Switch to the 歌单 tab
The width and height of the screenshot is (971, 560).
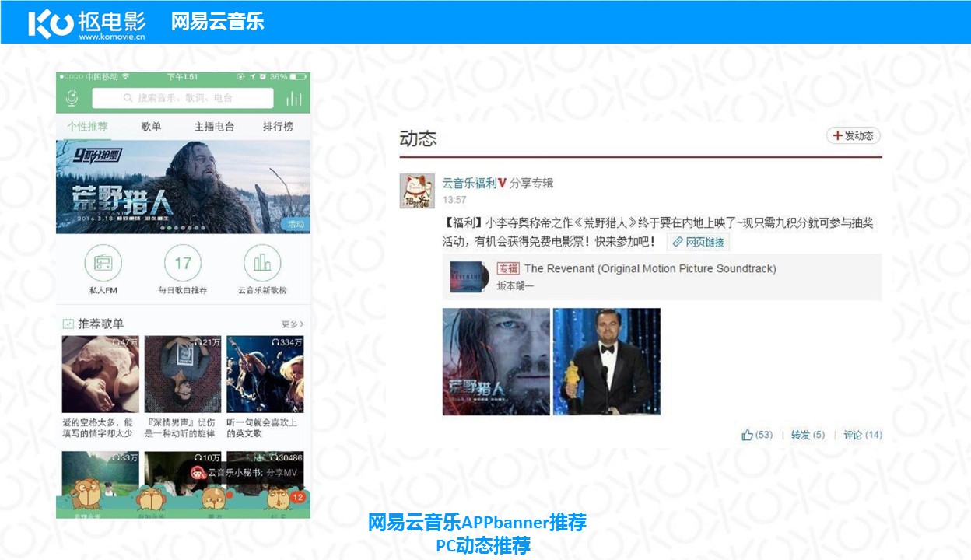151,127
